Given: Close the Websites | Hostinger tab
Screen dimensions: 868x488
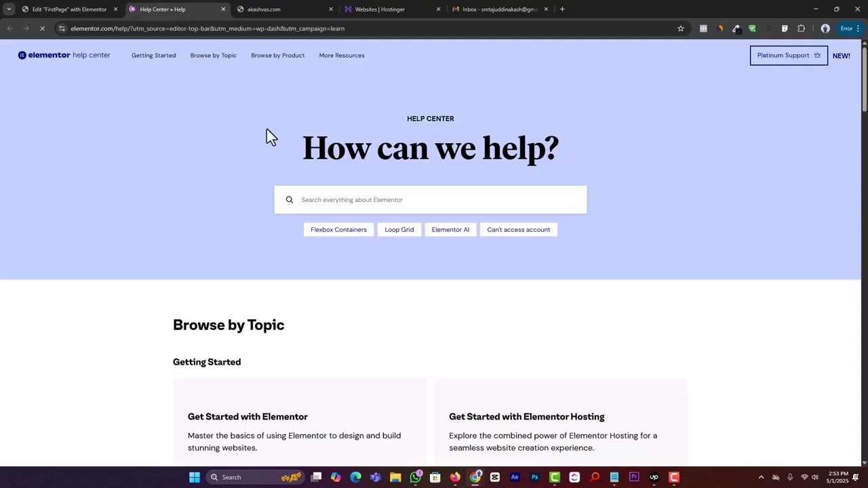Looking at the screenshot, I should click(438, 9).
